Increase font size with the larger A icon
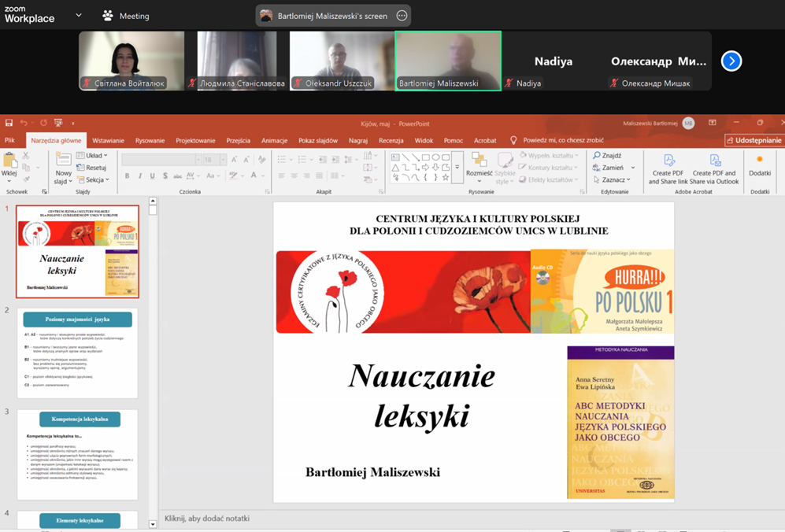Screen dimensions: 785x532 click(x=234, y=160)
